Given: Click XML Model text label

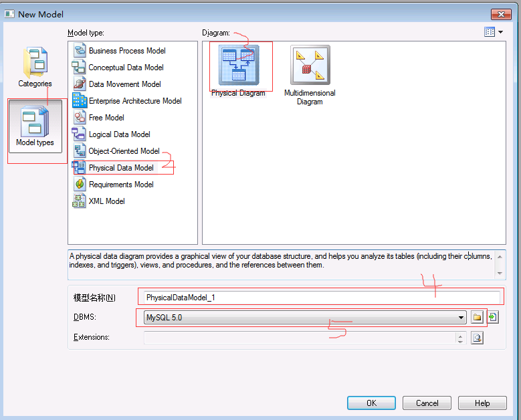Looking at the screenshot, I should [x=106, y=201].
